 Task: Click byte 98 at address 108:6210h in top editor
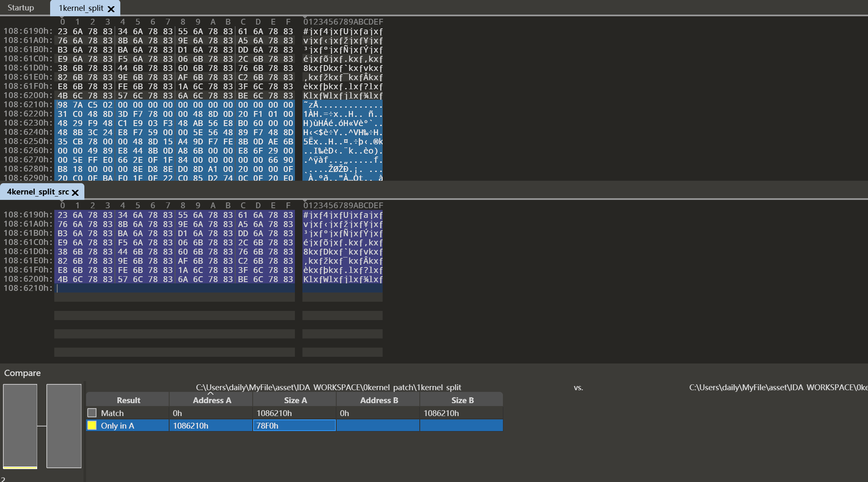(62, 105)
